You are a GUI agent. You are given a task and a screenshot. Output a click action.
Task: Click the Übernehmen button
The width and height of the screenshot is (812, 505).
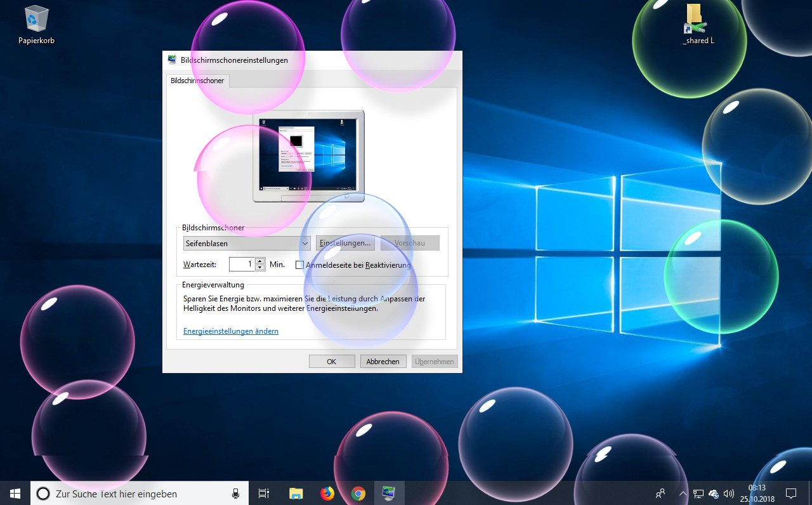coord(435,361)
